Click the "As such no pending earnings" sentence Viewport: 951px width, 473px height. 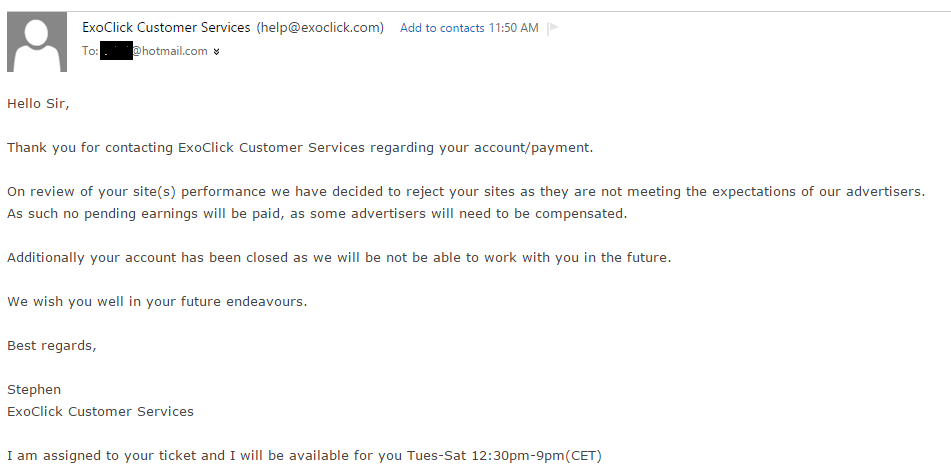pyautogui.click(x=316, y=213)
